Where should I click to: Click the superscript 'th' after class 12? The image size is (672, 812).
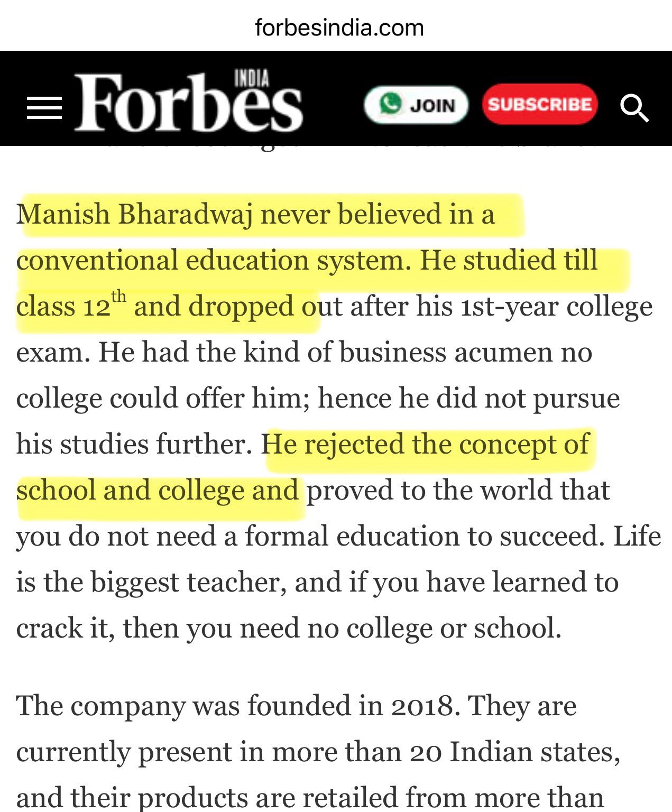(119, 296)
